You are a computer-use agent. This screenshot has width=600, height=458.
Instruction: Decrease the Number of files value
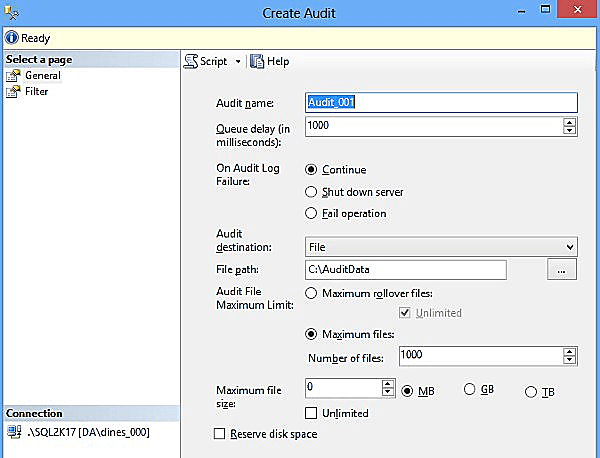[x=569, y=361]
